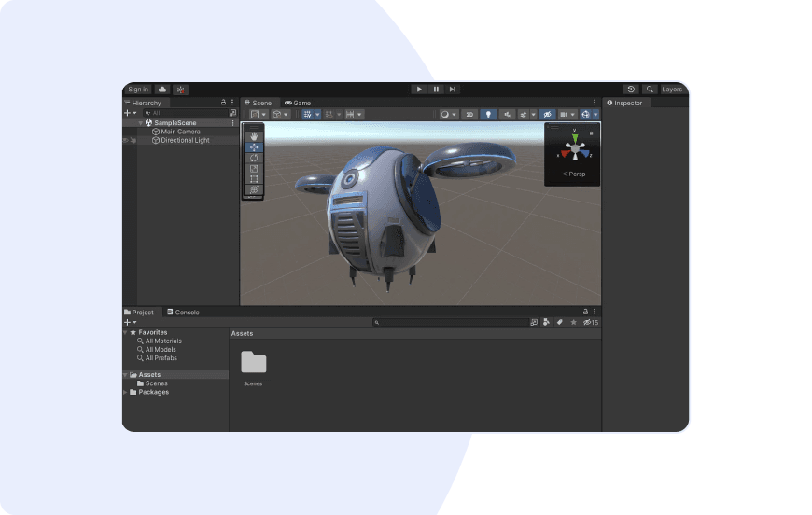Open Hierarchy panel three-dot menu

coord(232,103)
